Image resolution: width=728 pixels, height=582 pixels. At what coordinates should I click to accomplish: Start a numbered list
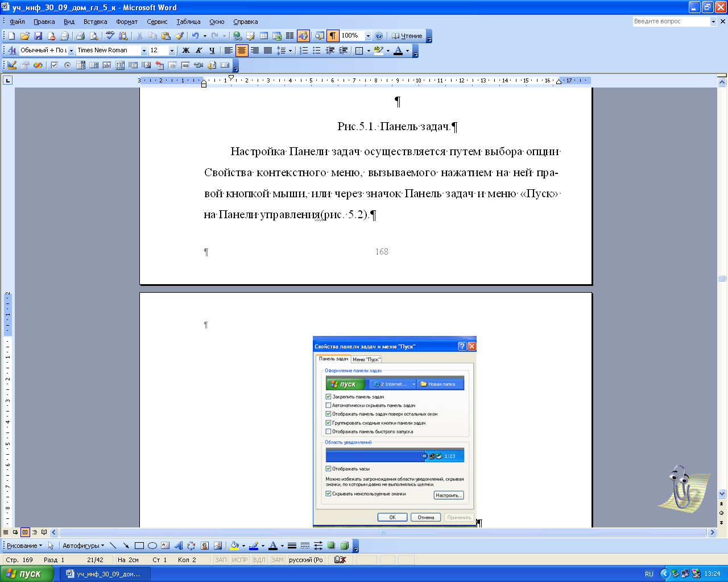pyautogui.click(x=304, y=51)
